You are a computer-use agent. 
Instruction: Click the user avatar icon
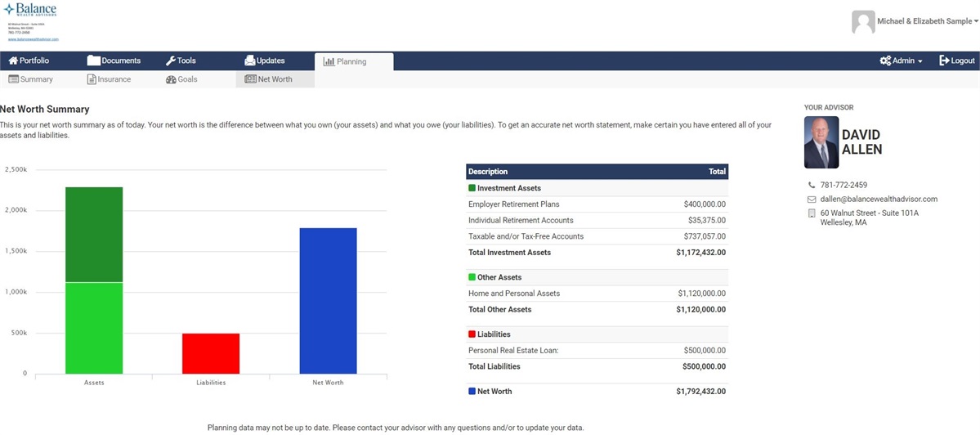coord(863,22)
